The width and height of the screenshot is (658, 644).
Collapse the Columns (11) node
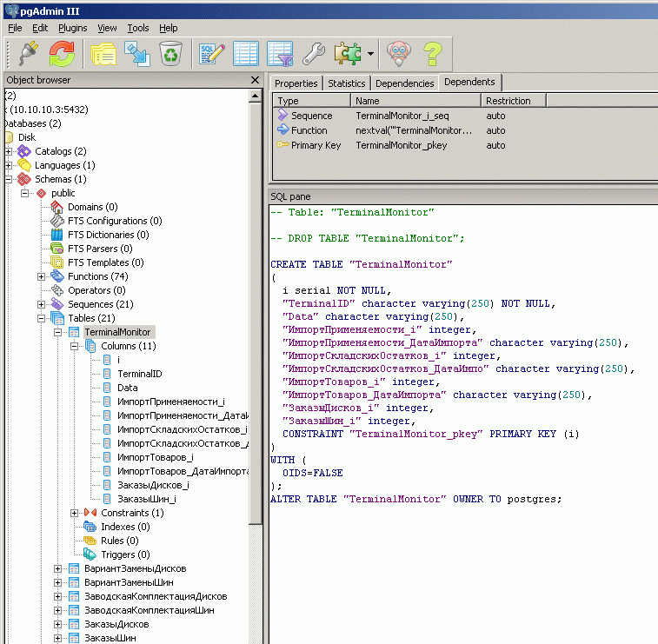click(74, 346)
